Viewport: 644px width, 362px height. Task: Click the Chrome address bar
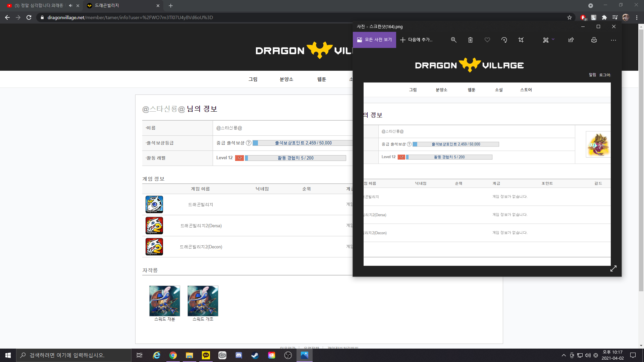[x=302, y=17]
